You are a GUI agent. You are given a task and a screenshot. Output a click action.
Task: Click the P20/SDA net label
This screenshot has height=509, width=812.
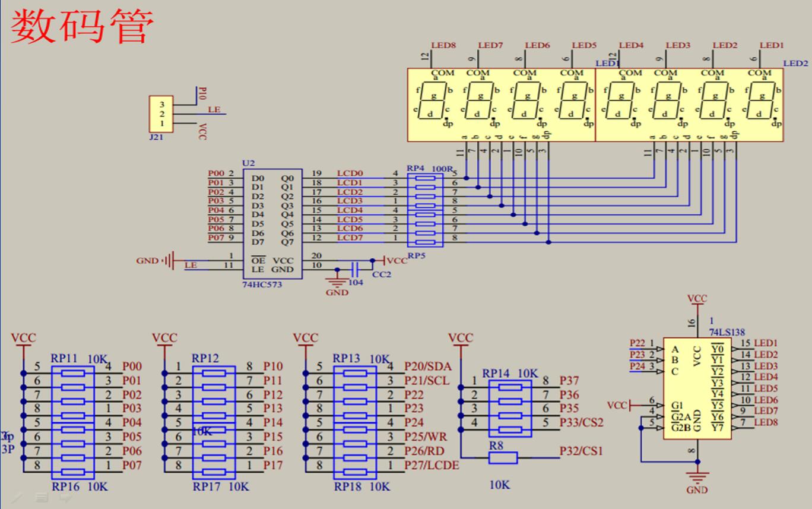pos(428,366)
